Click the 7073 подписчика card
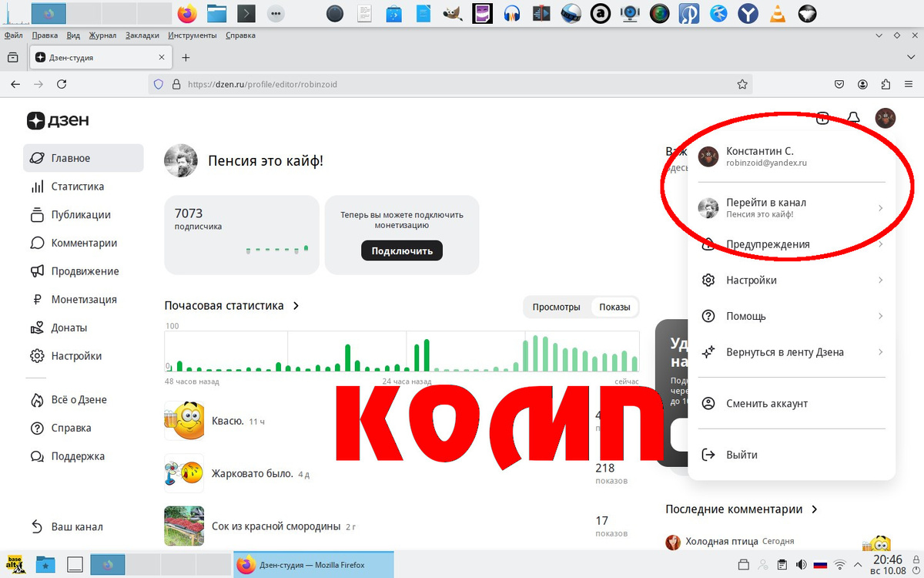Image resolution: width=924 pixels, height=578 pixels. 242,235
